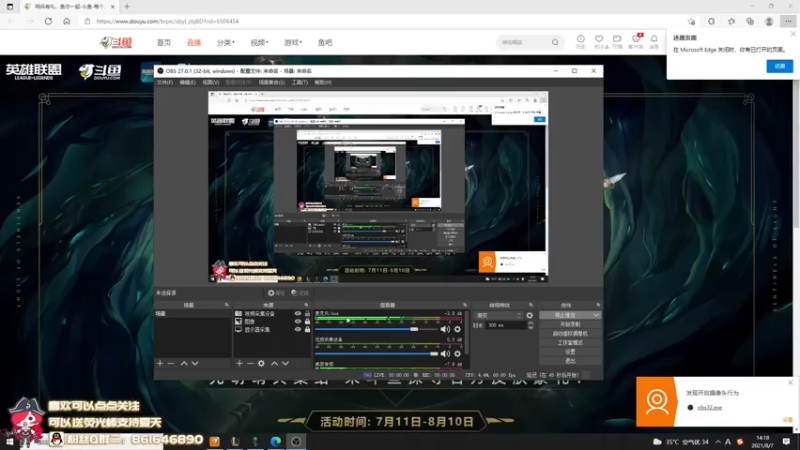Screen dimensions: 800x450
Task: Open Douyu watch history clock icon
Action: point(581,41)
